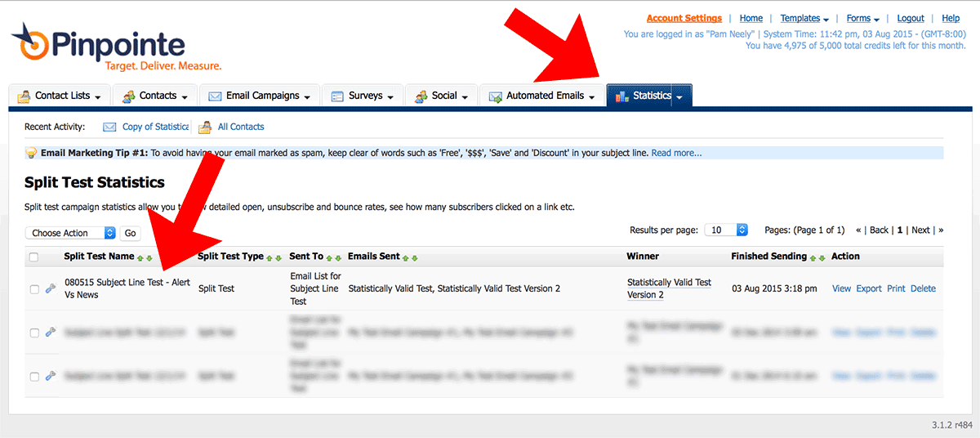Click the Contacts tab people icon
Viewport: 980px width, 438px height.
pos(129,96)
